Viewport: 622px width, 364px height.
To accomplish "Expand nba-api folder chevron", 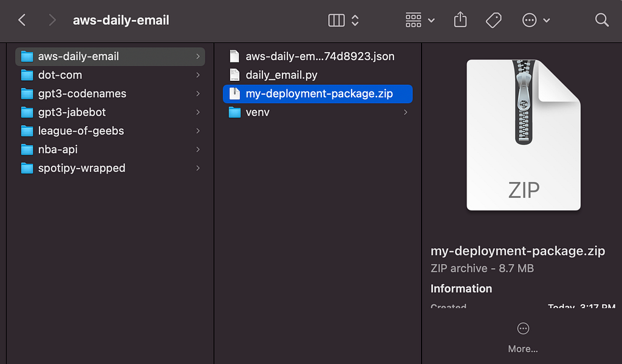I will [x=197, y=150].
